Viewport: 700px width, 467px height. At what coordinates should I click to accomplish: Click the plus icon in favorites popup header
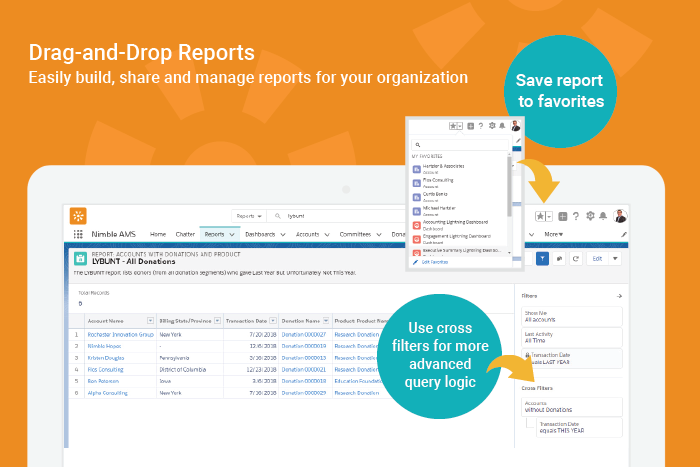(470, 126)
